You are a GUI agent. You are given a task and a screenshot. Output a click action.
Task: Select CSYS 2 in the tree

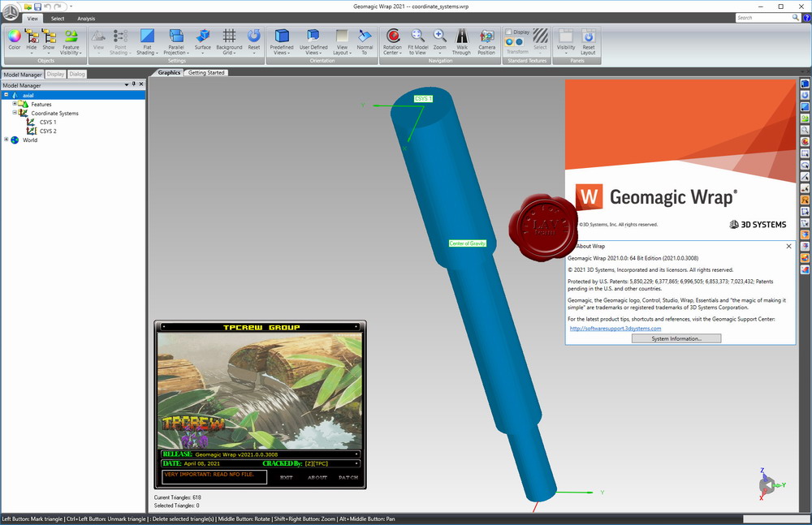[48, 131]
